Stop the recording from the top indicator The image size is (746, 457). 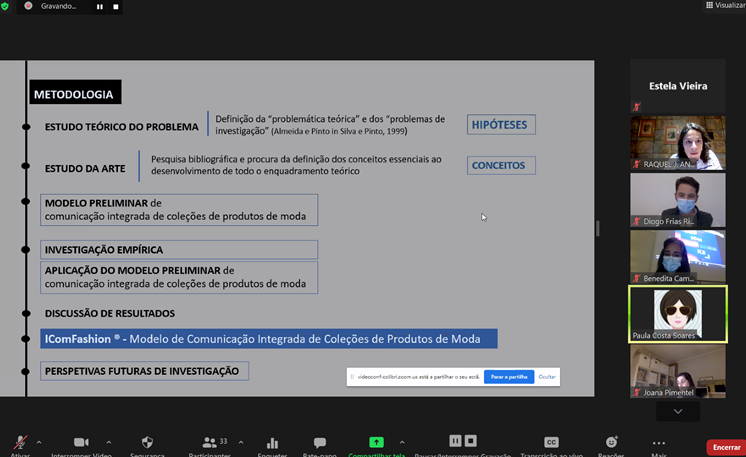click(115, 6)
